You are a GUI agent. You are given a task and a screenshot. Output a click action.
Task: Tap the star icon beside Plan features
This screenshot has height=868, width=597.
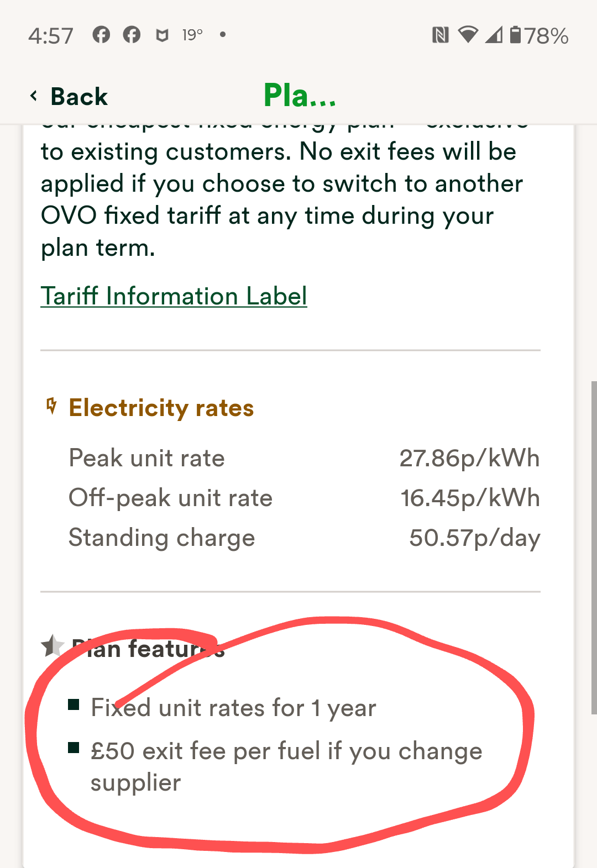tap(53, 645)
